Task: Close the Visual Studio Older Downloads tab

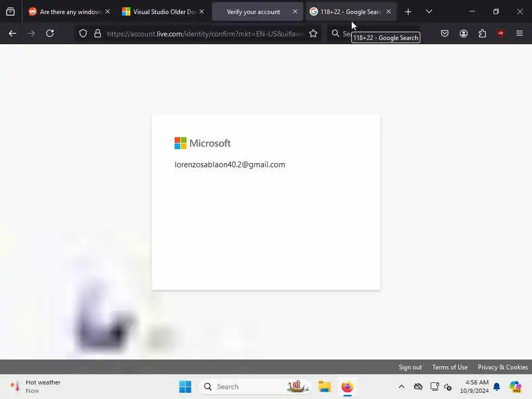Action: [x=202, y=11]
